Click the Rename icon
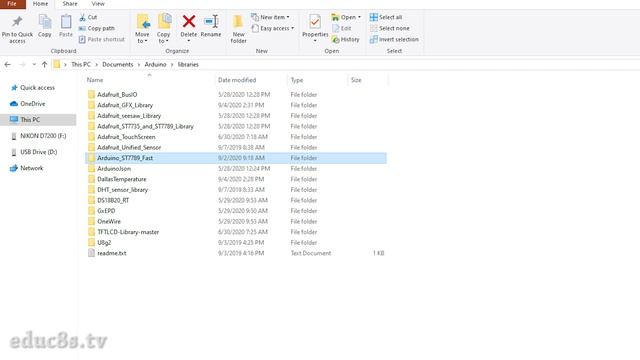The width and height of the screenshot is (640, 360). click(211, 21)
